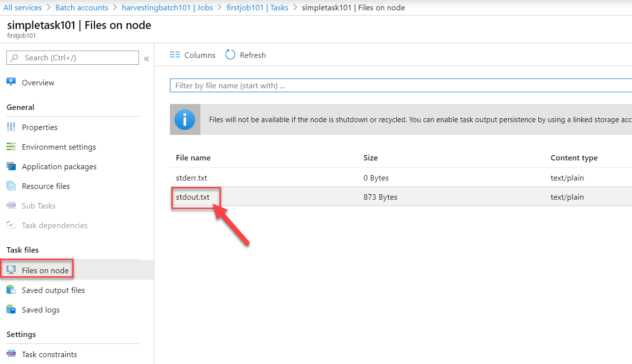This screenshot has height=364, width=632.
Task: Navigate to All services breadcrumb
Action: pyautogui.click(x=23, y=7)
